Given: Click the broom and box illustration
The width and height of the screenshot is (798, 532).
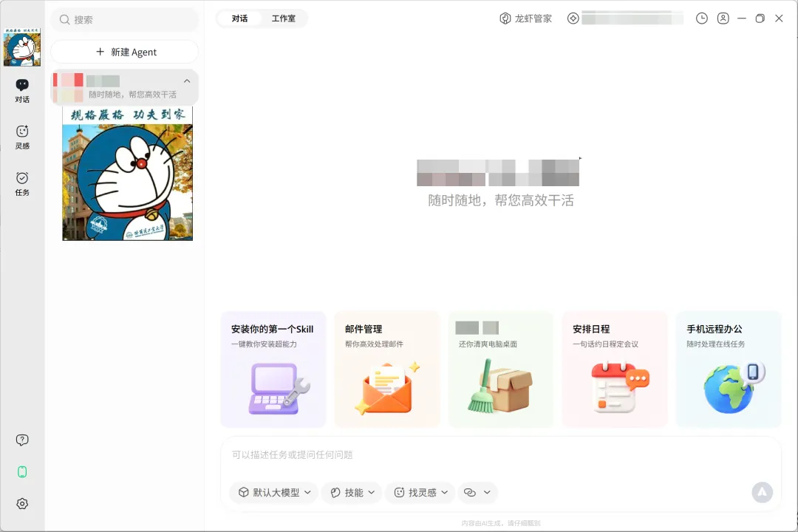Looking at the screenshot, I should click(x=499, y=386).
